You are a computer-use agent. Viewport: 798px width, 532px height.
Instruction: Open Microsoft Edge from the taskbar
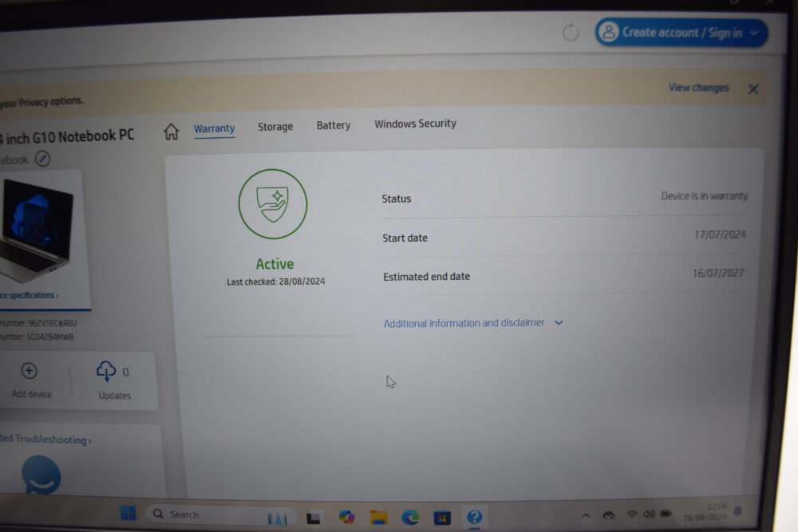(x=410, y=518)
